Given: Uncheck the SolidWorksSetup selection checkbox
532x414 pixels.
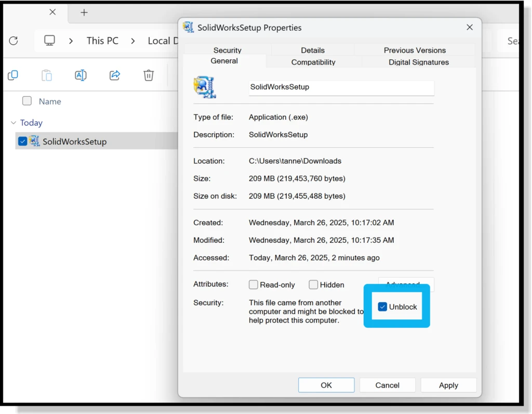Looking at the screenshot, I should pos(22,141).
